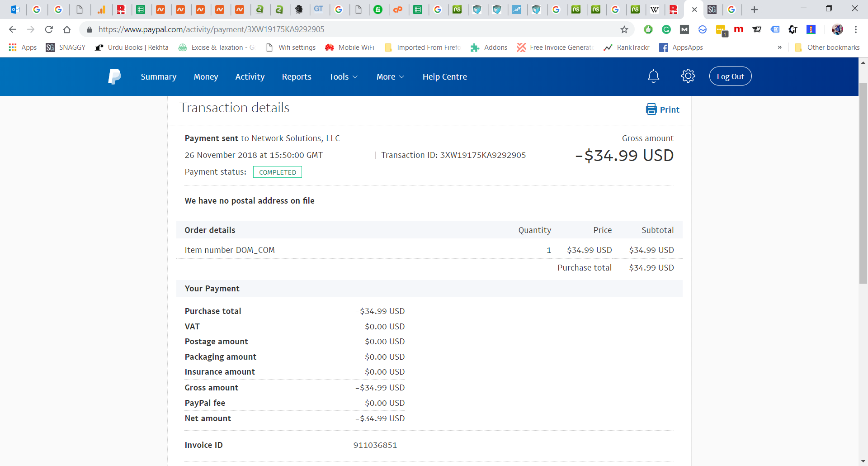Switch to the Outlook tab

point(15,10)
